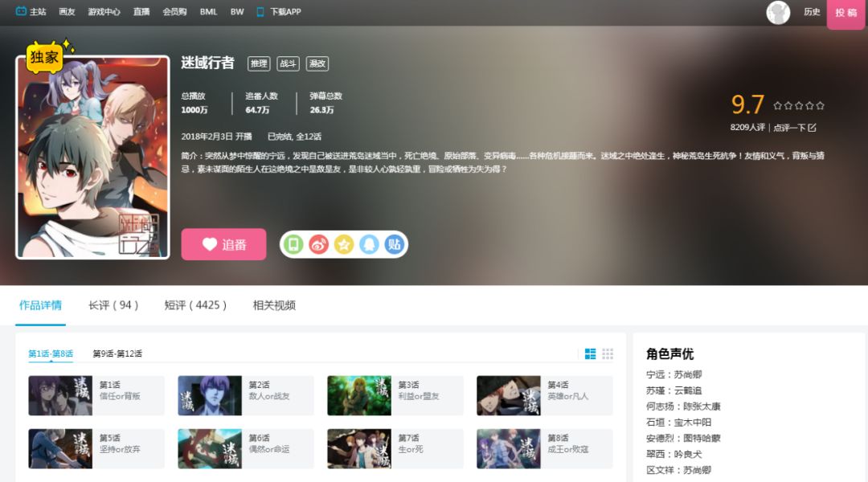This screenshot has height=482, width=868.
Task: Click the 点评一下 edit pencil icon
Action: pos(812,128)
